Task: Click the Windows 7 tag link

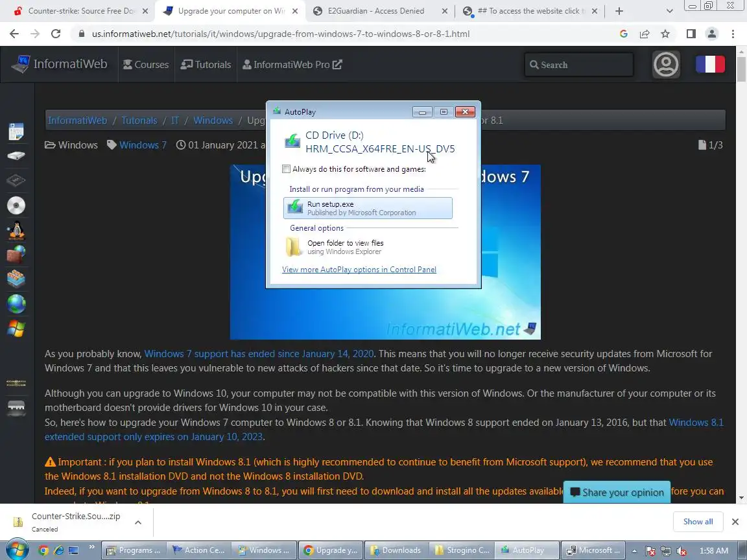Action: pyautogui.click(x=143, y=145)
